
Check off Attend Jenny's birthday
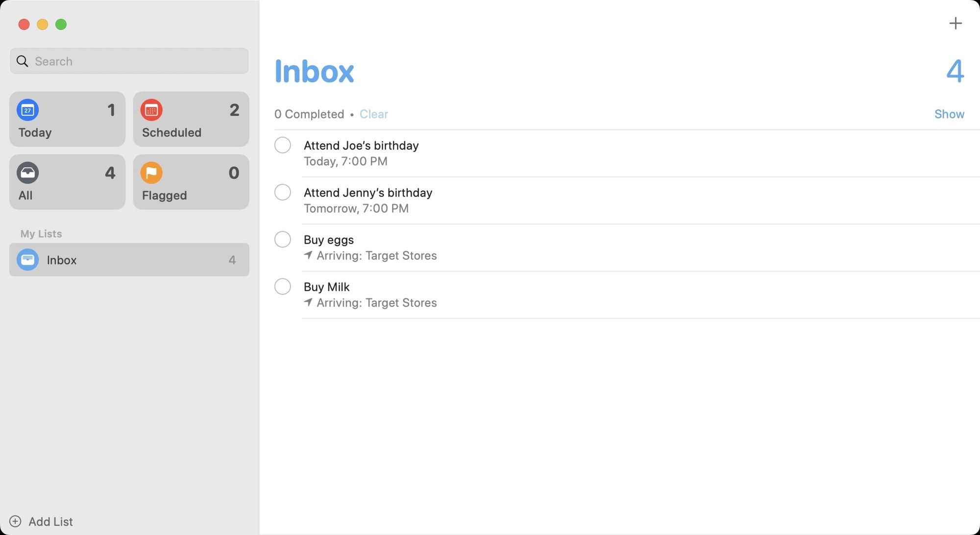pyautogui.click(x=283, y=192)
